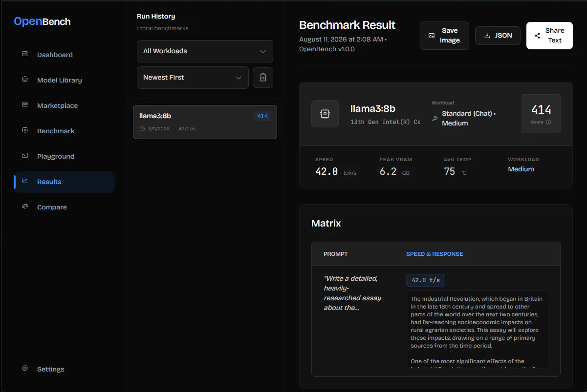
Task: Go to Dashboard page
Action: point(64,55)
